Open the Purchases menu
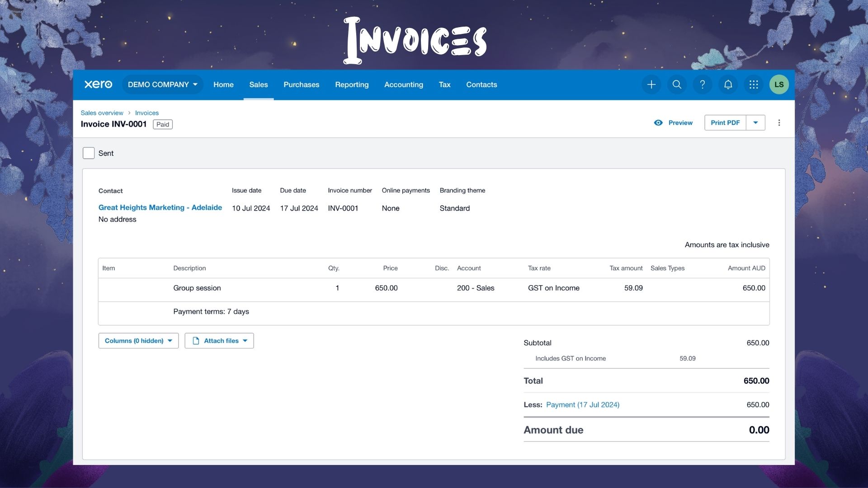Viewport: 868px width, 488px height. coord(301,84)
